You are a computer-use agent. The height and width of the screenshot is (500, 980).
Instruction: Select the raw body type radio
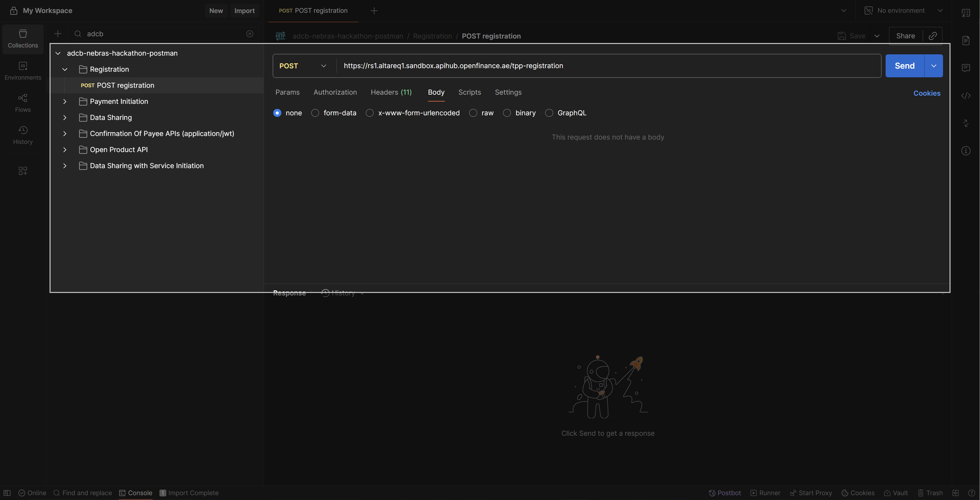pyautogui.click(x=473, y=113)
